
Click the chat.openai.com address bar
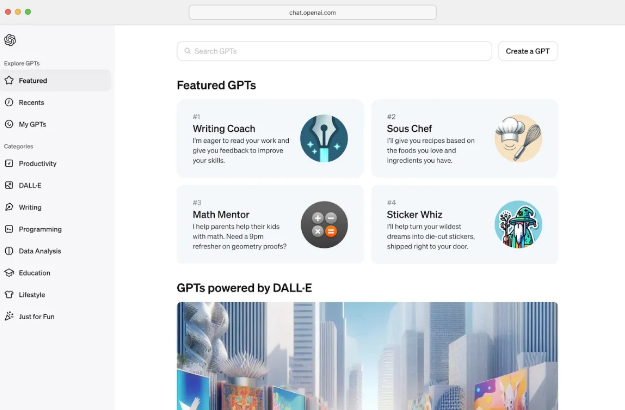point(312,12)
